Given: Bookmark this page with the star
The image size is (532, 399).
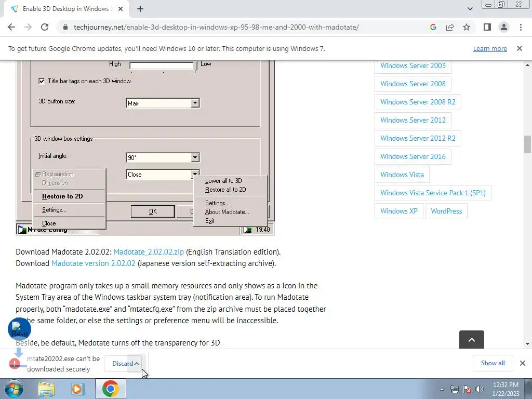Looking at the screenshot, I should coord(467,27).
